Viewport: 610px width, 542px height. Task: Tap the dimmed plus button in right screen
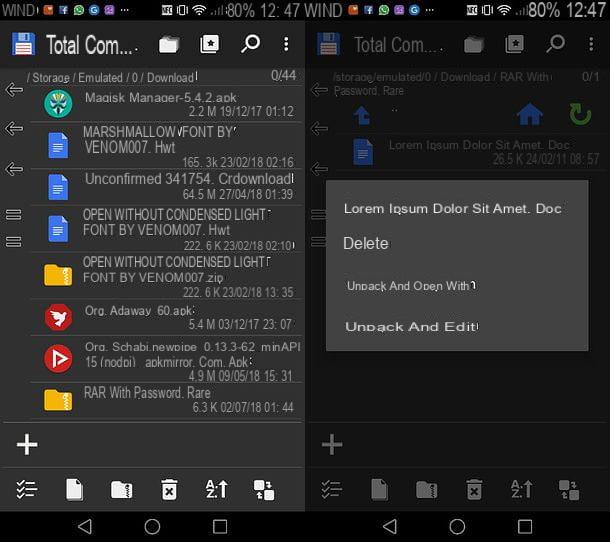(x=332, y=444)
